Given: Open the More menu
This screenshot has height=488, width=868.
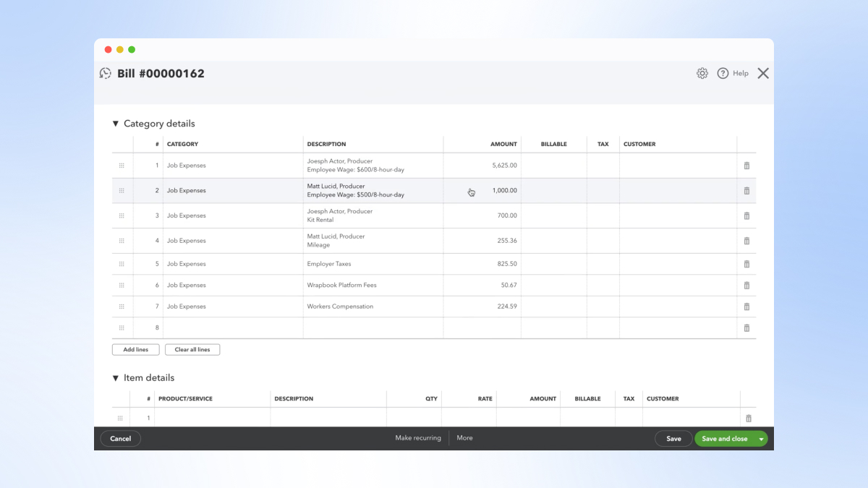Looking at the screenshot, I should coord(464,437).
